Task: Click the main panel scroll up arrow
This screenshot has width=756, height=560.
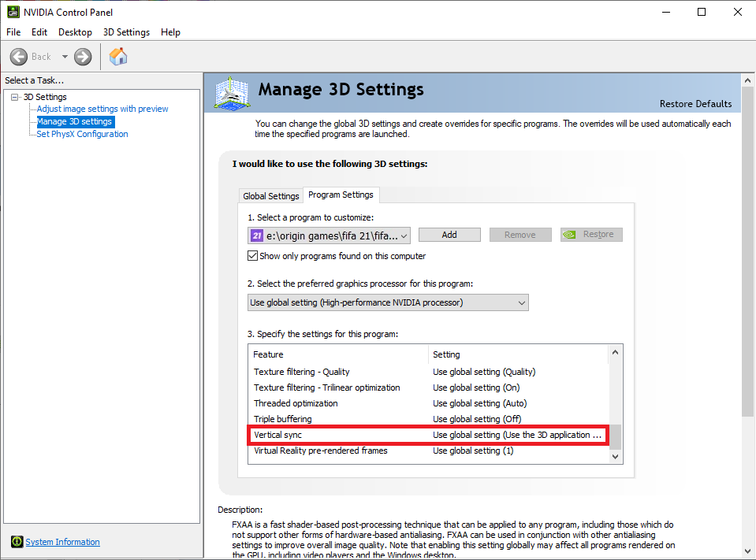Action: [748, 80]
